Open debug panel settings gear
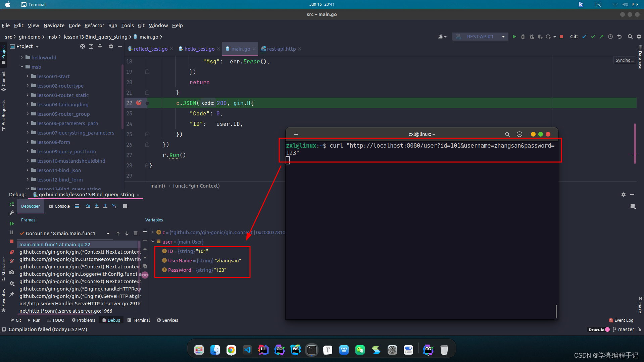Viewport: 644px width, 362px height. (624, 195)
